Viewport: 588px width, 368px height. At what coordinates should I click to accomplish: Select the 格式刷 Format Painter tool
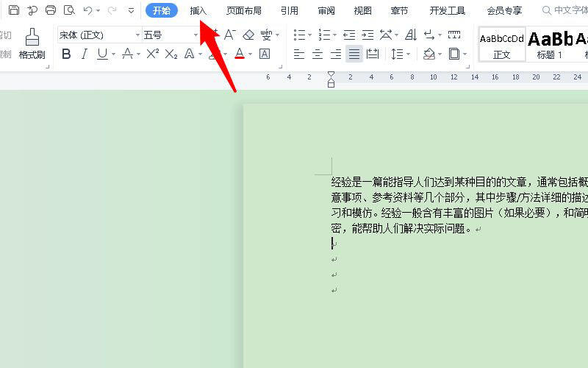coord(32,43)
